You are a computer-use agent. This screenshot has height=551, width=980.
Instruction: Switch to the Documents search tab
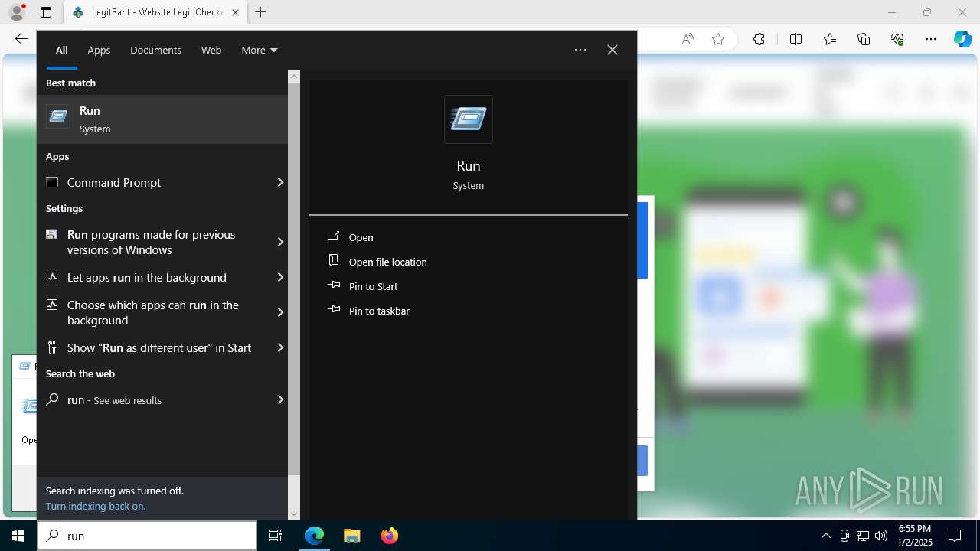155,50
